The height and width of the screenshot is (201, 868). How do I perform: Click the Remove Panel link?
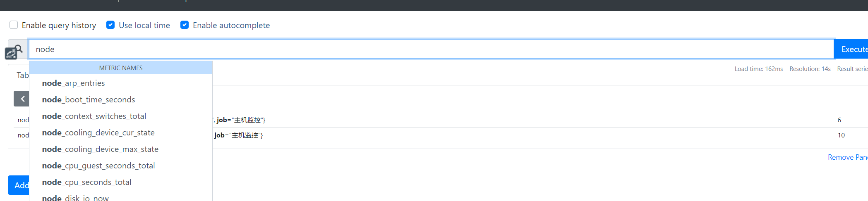(848, 157)
